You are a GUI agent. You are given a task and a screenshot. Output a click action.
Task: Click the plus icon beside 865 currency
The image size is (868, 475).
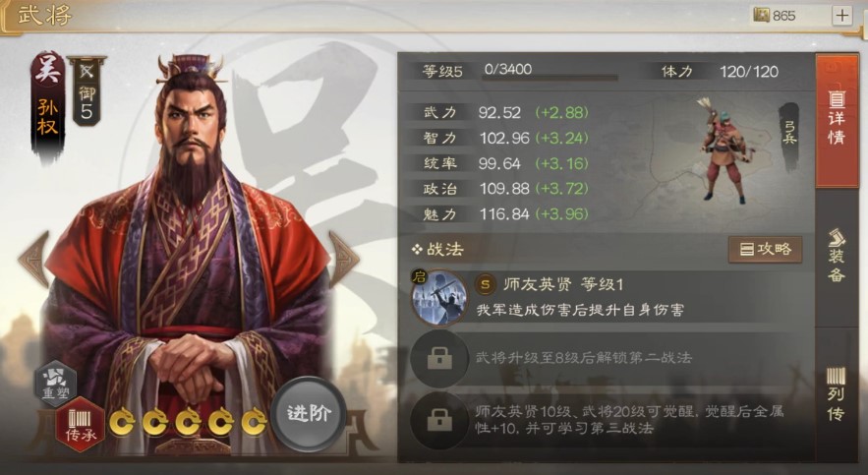(x=842, y=16)
